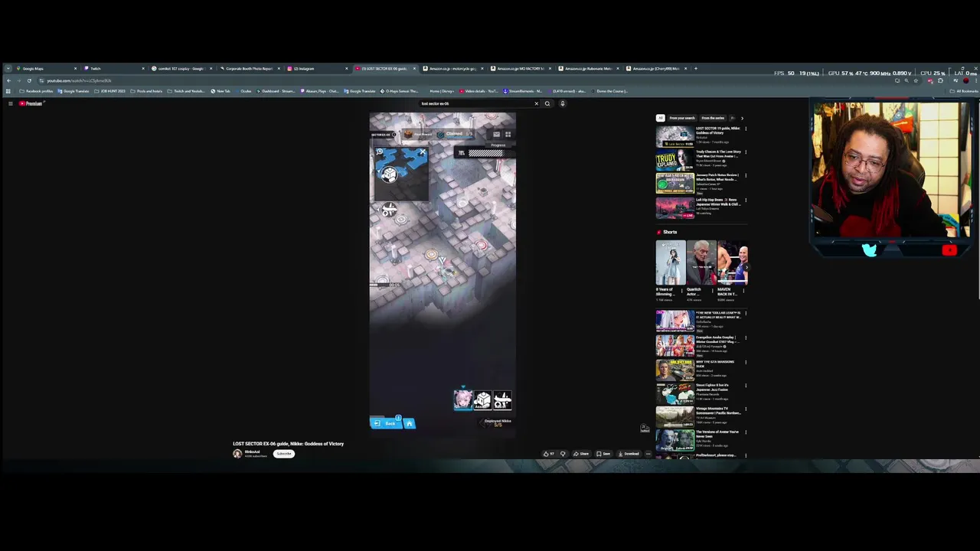This screenshot has height=551, width=980.
Task: Open the Quaritch Actor short
Action: (x=701, y=262)
